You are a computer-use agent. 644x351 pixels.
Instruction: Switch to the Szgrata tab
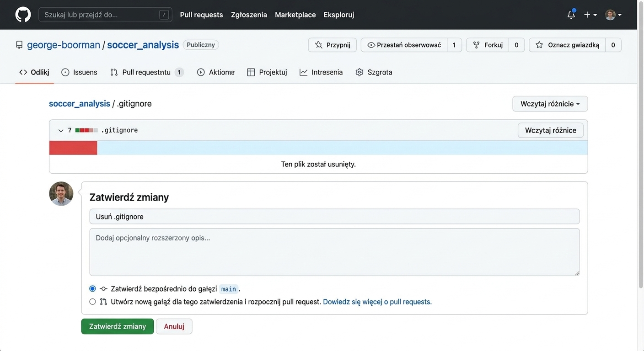[374, 72]
